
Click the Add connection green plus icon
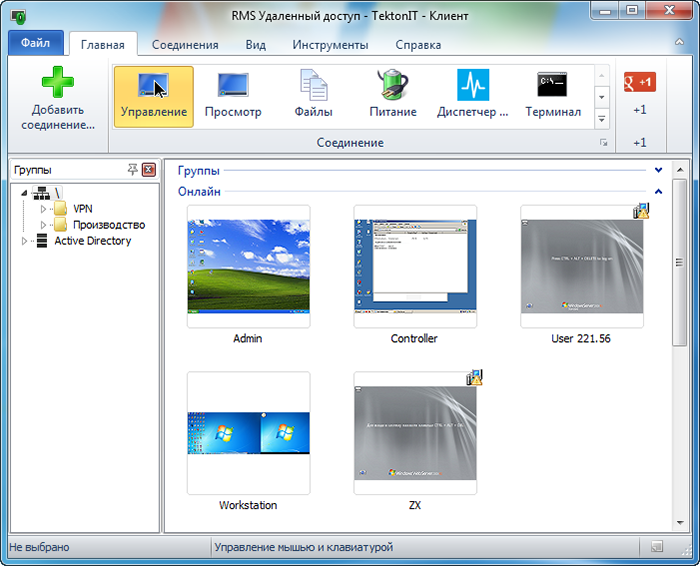tap(57, 84)
